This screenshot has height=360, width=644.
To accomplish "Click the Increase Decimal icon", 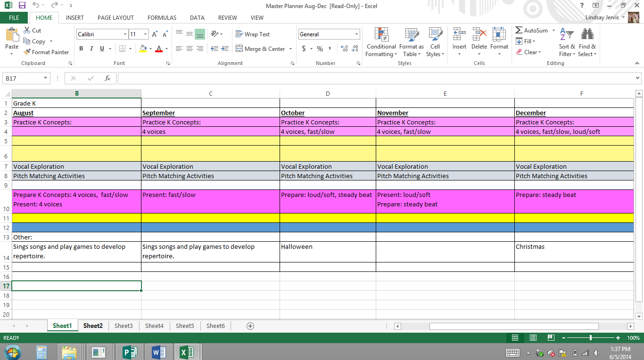I will [343, 49].
